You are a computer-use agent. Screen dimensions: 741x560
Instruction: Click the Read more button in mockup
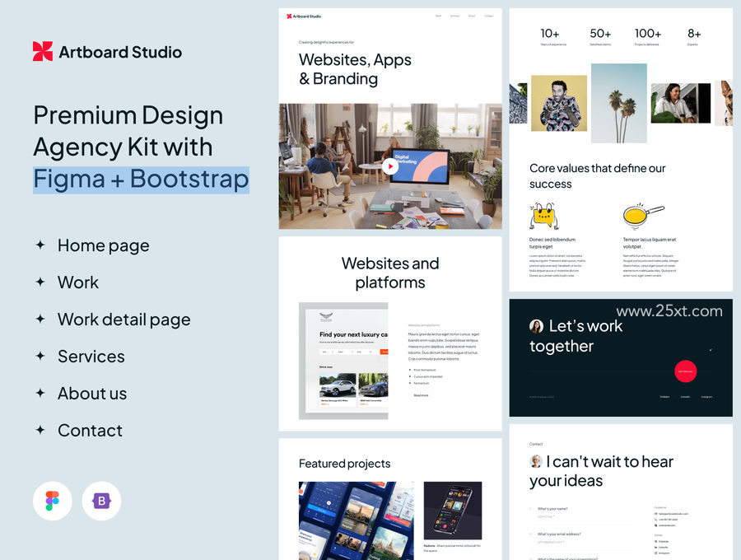(421, 395)
